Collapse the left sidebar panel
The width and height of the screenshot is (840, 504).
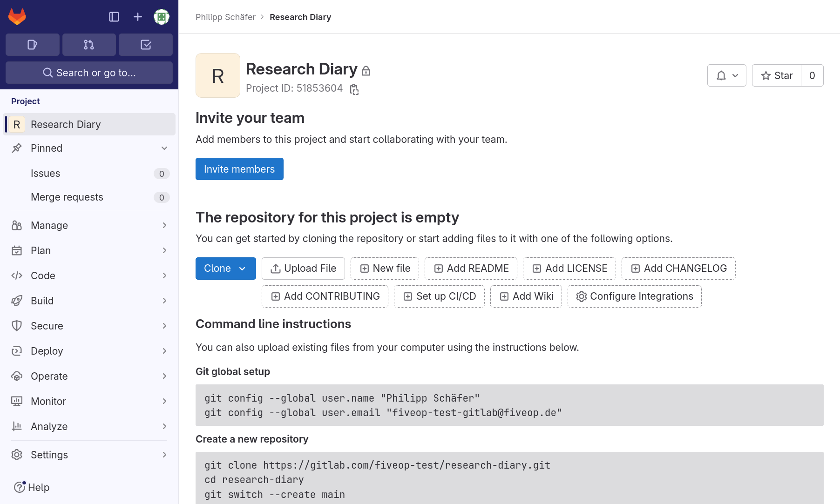114,16
